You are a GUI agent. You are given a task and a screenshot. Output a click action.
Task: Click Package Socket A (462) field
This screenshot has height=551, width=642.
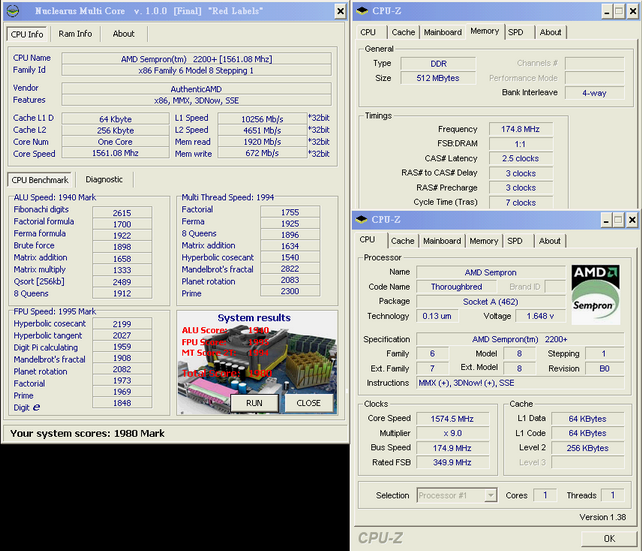point(491,302)
